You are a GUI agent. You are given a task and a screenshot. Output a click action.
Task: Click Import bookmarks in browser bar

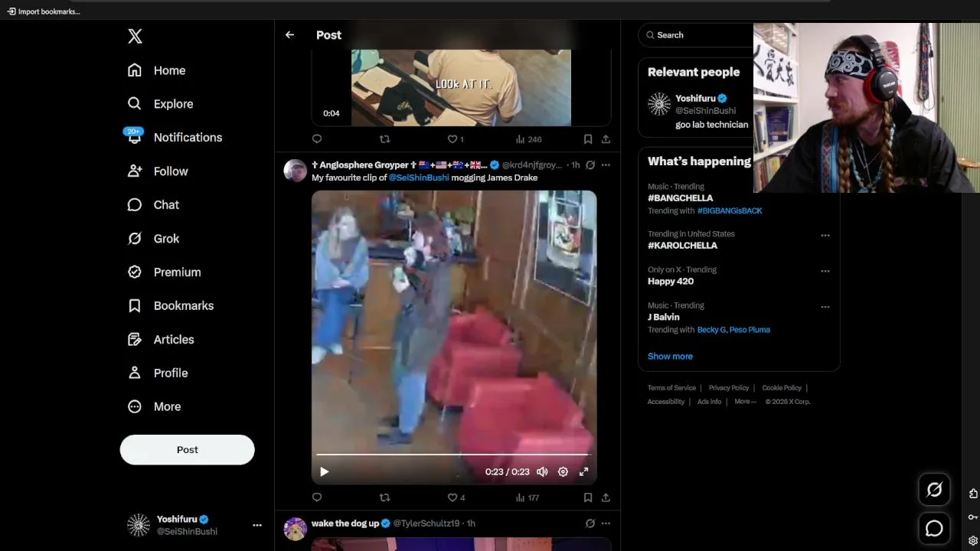[43, 11]
